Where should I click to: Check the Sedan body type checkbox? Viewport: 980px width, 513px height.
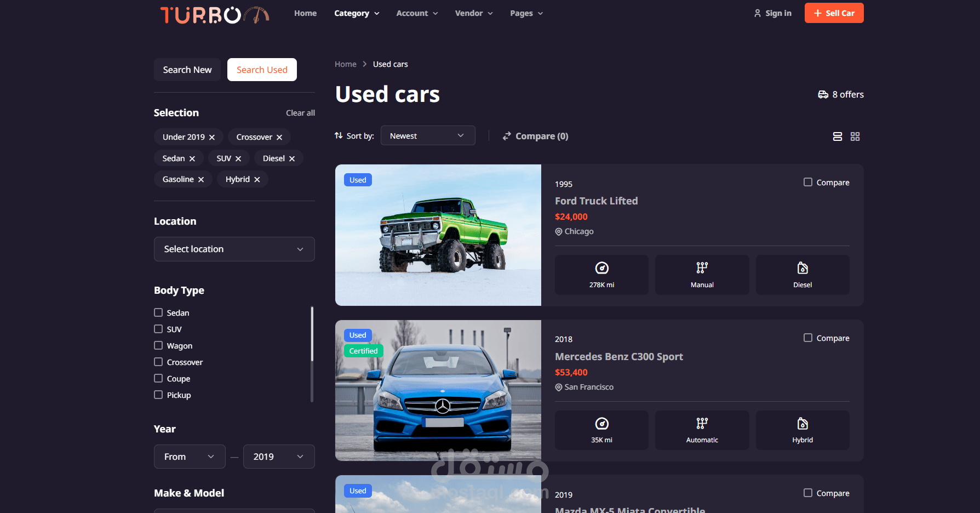pos(158,312)
